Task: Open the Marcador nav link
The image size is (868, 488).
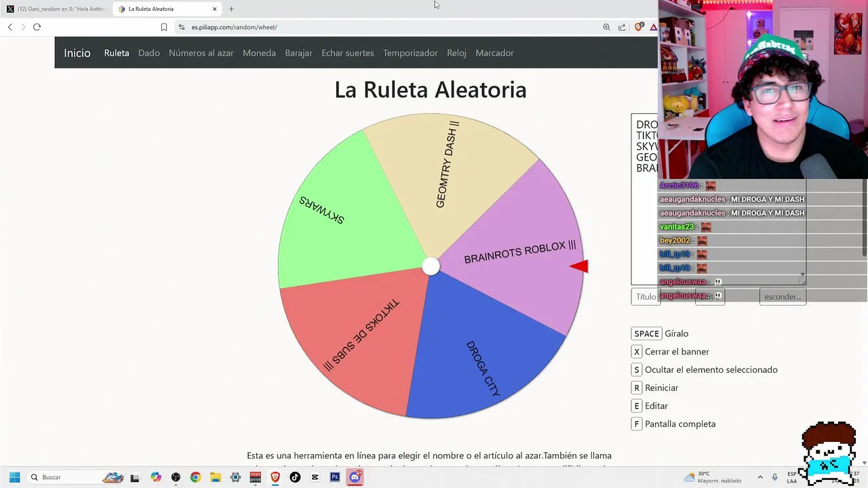Action: (494, 53)
